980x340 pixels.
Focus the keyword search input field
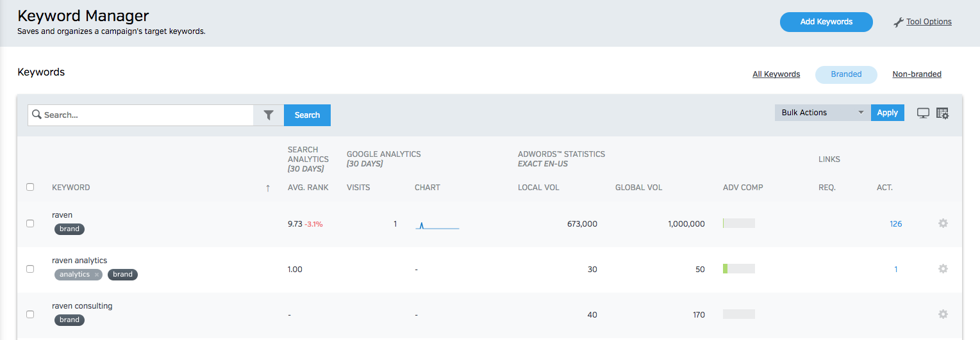point(147,115)
